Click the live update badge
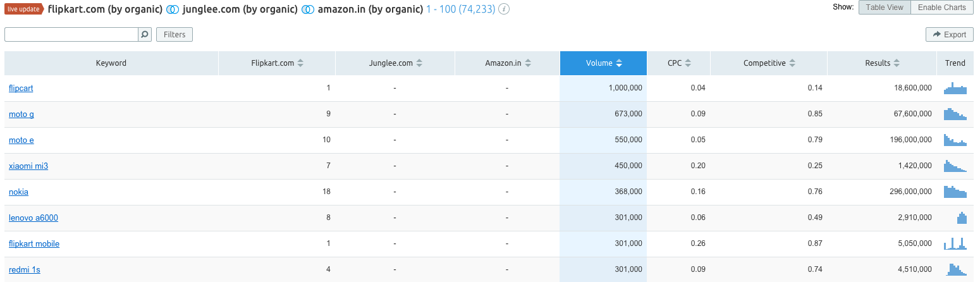The height and width of the screenshot is (282, 980). [x=25, y=9]
